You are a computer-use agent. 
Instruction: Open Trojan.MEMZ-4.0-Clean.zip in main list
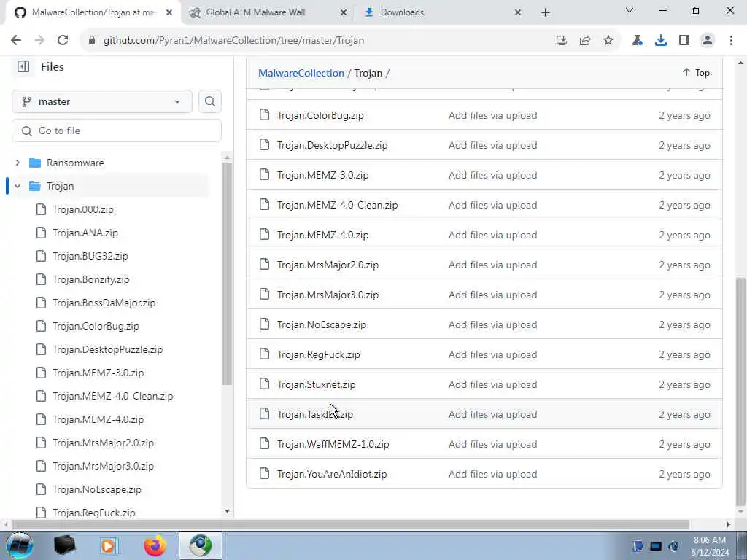(337, 205)
